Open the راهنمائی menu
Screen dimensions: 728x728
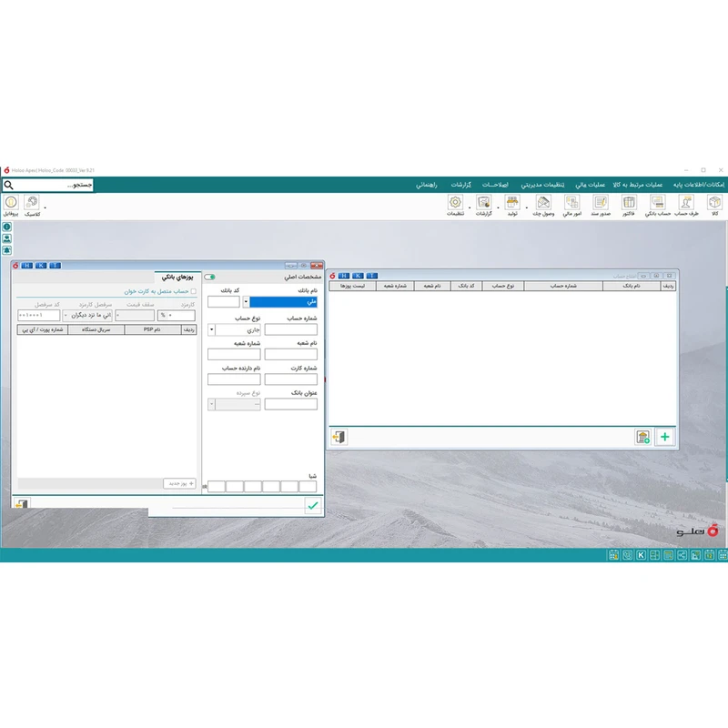pos(427,185)
